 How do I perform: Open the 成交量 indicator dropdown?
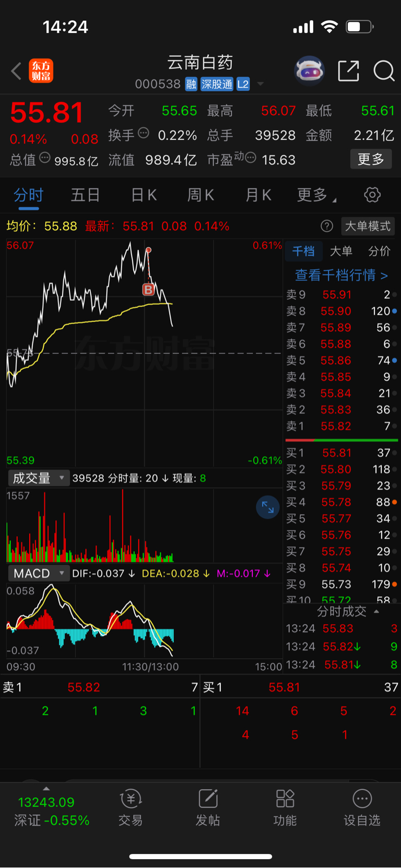click(39, 478)
